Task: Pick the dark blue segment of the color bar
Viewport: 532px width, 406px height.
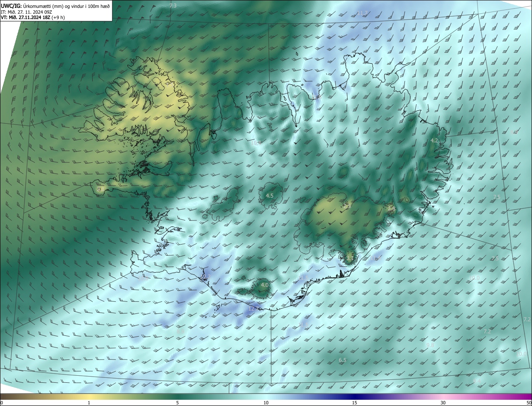Action: [x=355, y=396]
